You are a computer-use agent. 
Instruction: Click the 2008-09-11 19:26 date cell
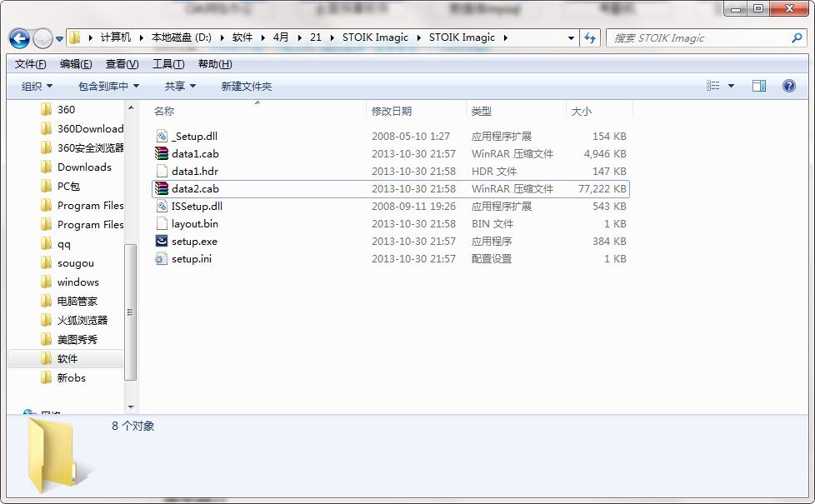(413, 207)
